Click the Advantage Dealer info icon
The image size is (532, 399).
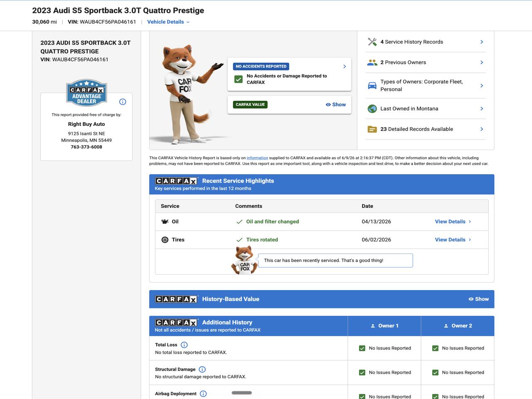coord(123,102)
